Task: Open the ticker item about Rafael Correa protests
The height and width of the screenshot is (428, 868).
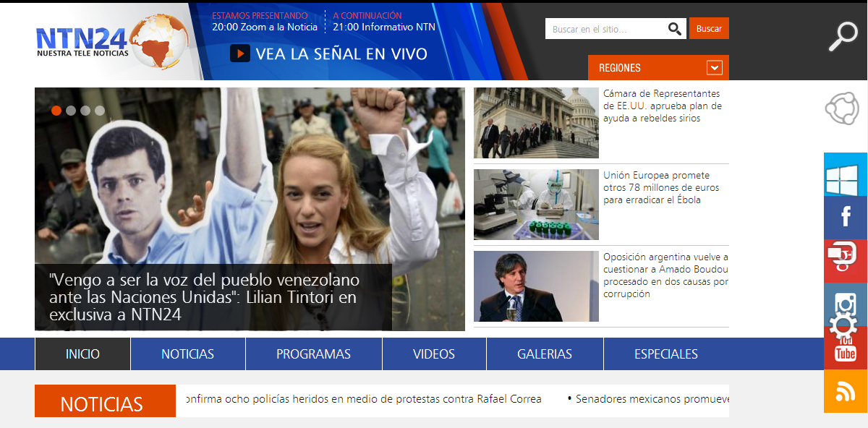Action: (363, 399)
